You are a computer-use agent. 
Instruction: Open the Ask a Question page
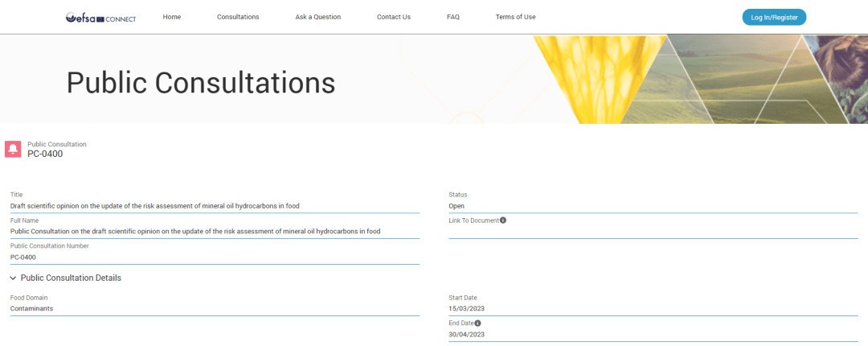click(317, 17)
